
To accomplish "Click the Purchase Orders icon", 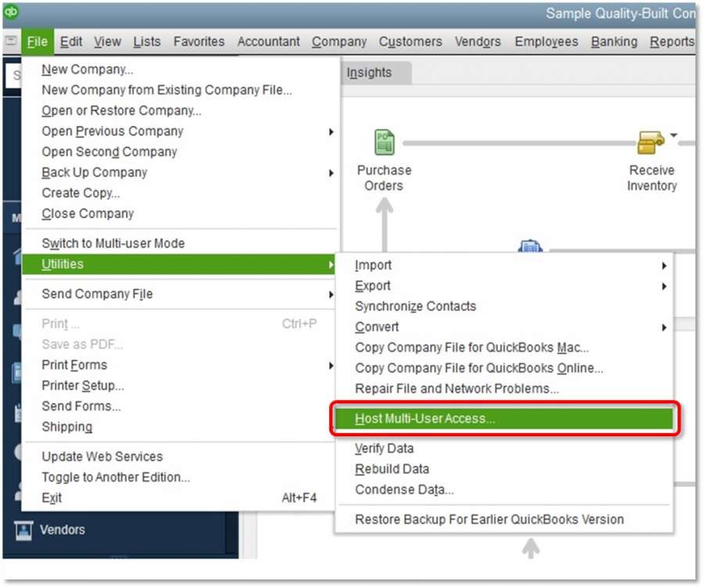I will [x=384, y=143].
